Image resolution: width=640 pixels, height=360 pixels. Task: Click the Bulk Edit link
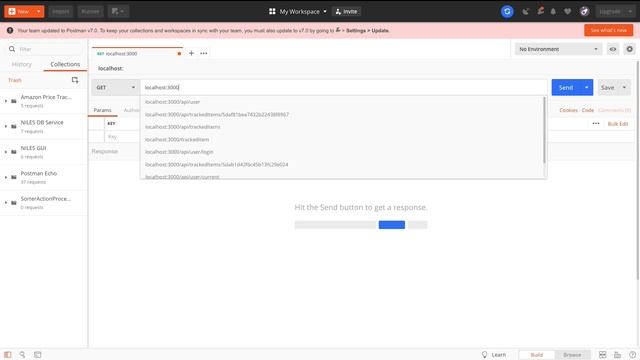point(618,124)
